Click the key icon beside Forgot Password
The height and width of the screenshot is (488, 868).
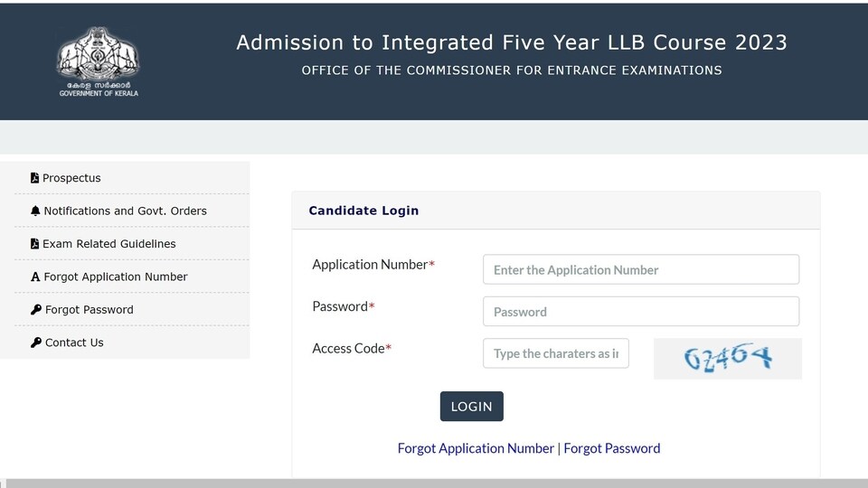pos(36,309)
